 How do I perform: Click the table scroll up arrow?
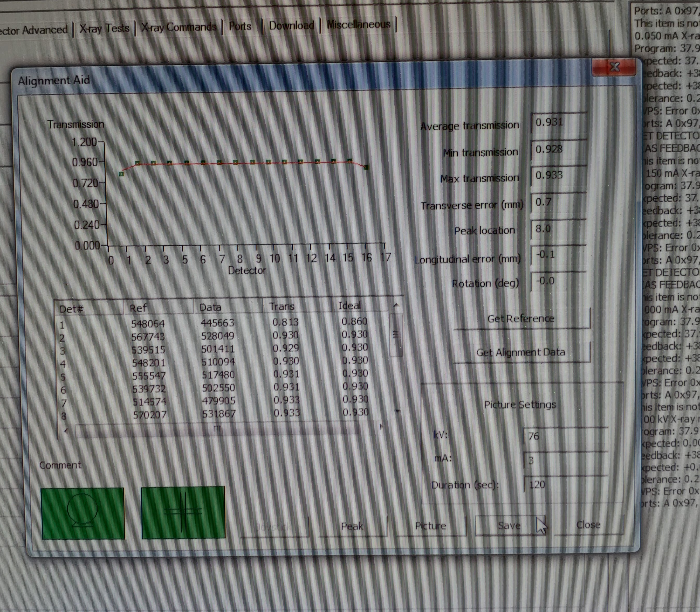[x=396, y=305]
